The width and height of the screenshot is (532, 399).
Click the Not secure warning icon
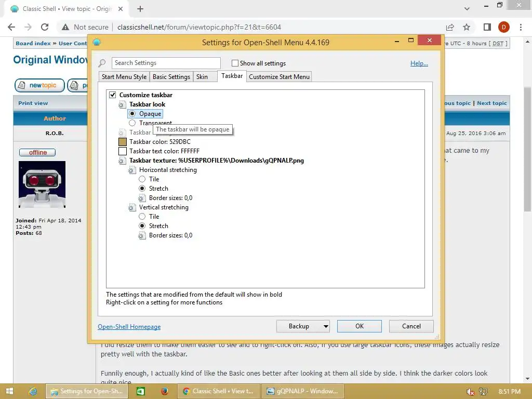(65, 27)
